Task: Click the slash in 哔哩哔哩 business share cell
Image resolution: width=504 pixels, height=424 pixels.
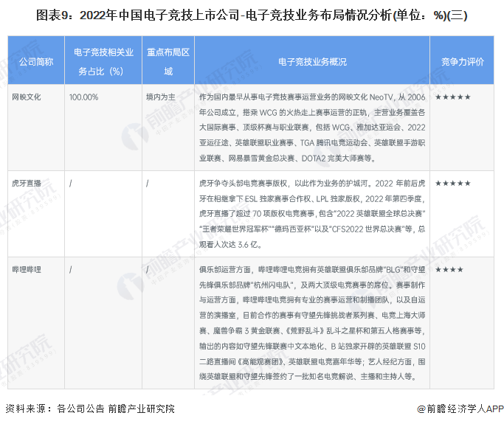Action: click(71, 270)
